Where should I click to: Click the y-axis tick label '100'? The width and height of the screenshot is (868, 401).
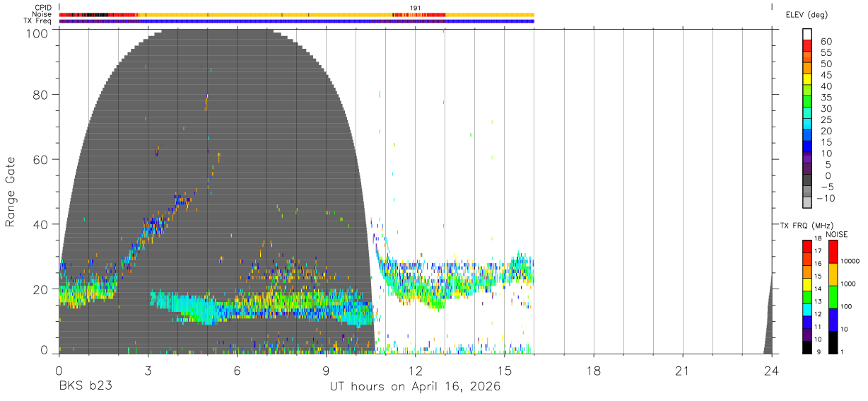coord(37,33)
